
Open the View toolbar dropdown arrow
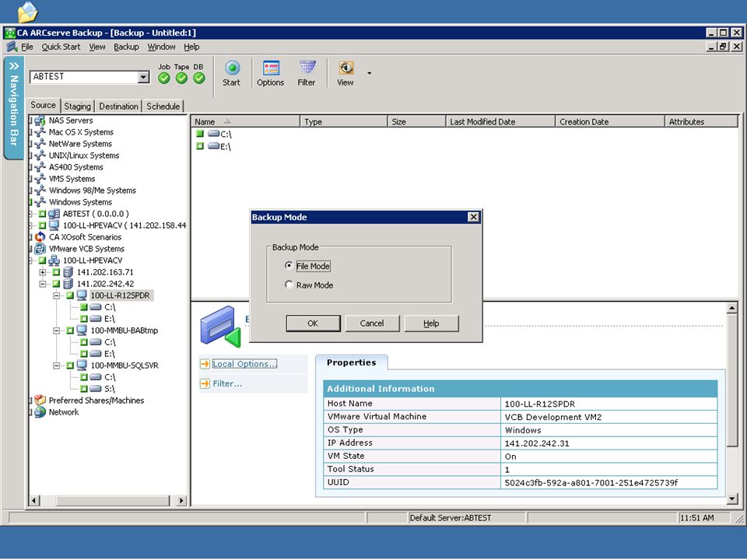369,73
